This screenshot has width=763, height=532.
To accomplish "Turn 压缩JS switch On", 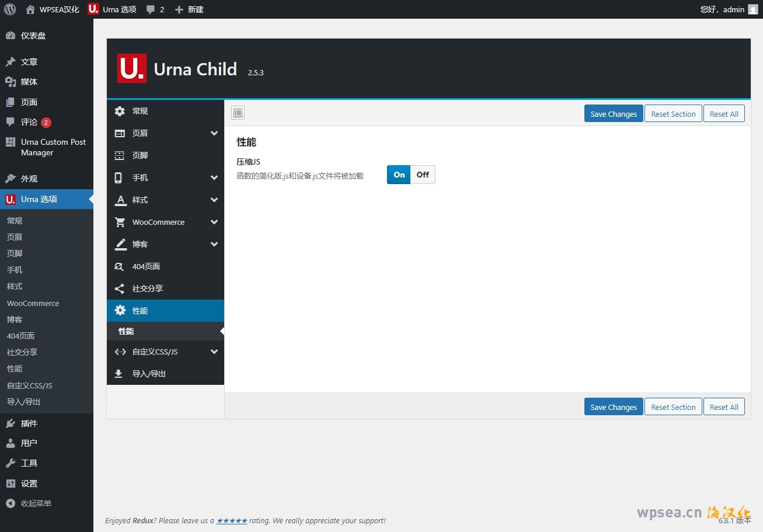I will [x=399, y=175].
